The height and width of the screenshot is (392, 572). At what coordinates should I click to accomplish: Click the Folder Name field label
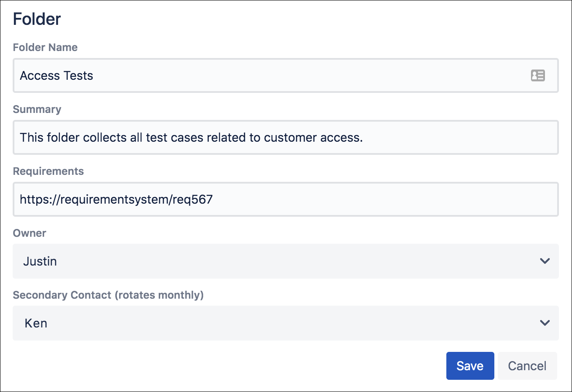[x=45, y=47]
